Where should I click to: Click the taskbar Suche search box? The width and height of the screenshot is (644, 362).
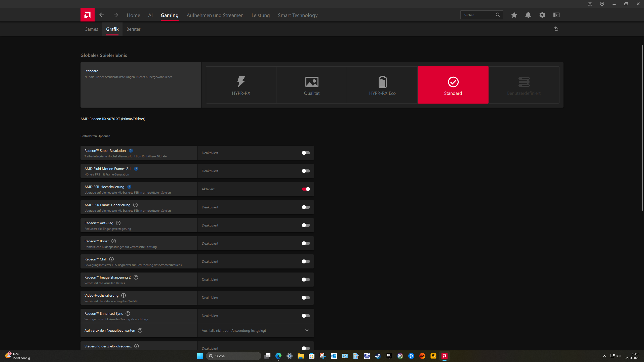click(x=233, y=356)
